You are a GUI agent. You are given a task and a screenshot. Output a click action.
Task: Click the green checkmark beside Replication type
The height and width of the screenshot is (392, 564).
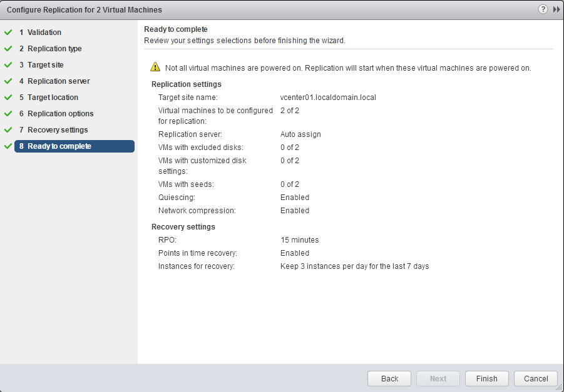tap(8, 49)
